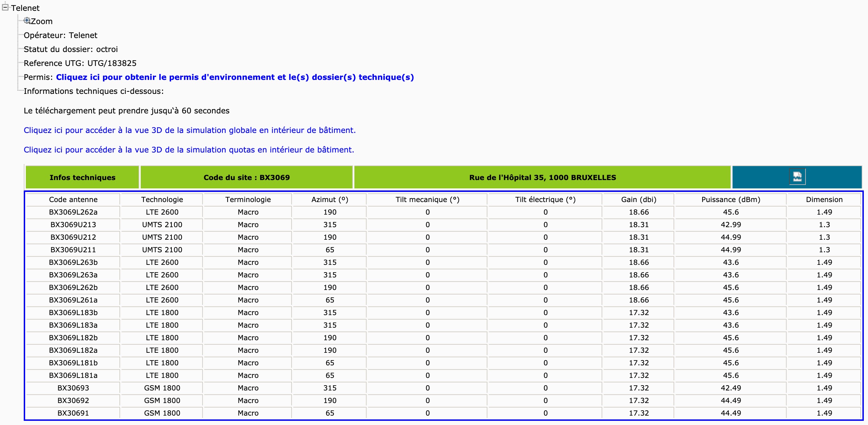This screenshot has width=868, height=425.
Task: Click UMTS 2100 technology in BX3069U211 row
Action: [162, 250]
